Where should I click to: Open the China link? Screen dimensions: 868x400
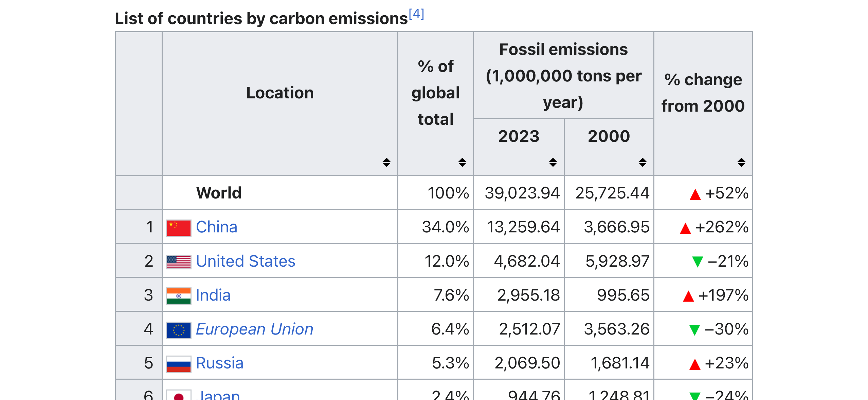coord(216,227)
